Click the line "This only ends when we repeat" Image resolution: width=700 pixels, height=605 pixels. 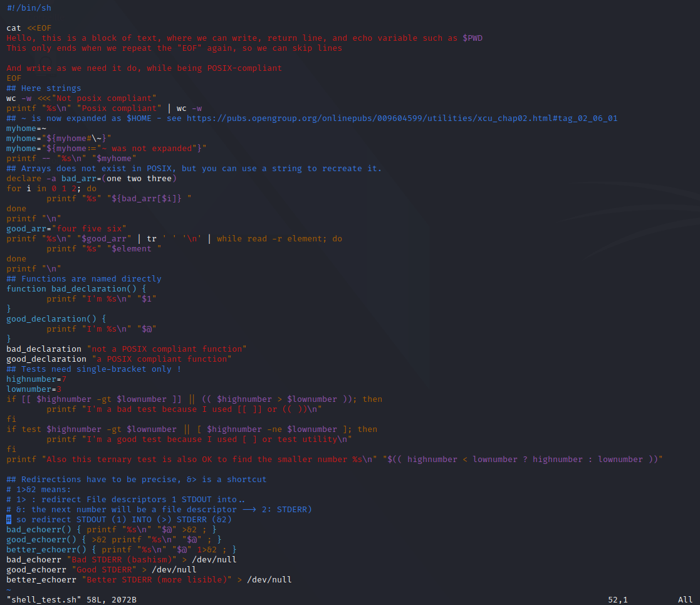174,48
